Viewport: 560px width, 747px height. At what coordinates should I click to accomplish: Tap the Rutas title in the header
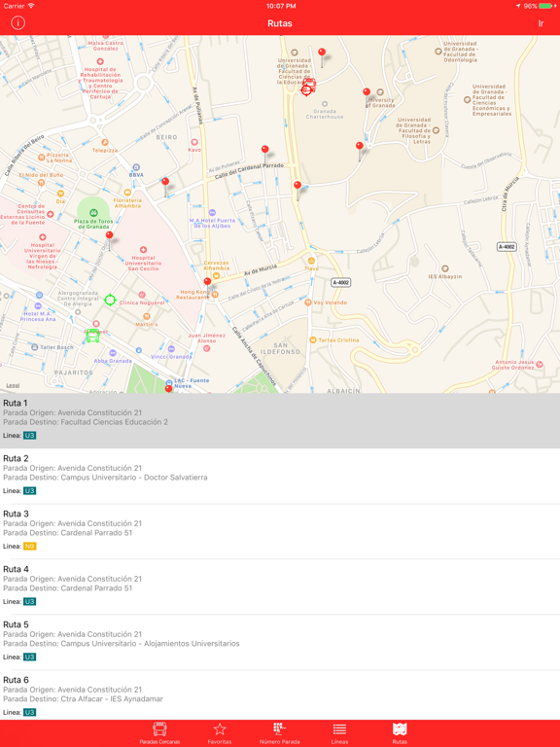click(280, 23)
